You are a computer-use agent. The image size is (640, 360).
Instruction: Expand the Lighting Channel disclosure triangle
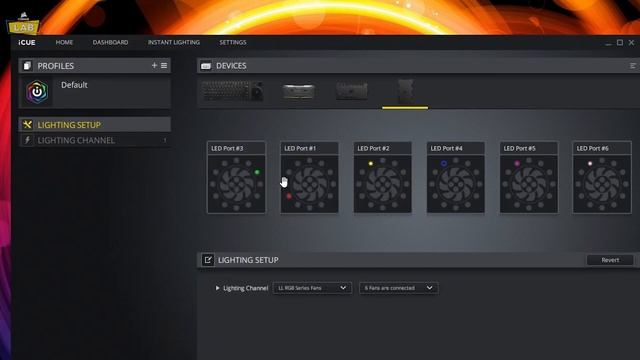218,288
